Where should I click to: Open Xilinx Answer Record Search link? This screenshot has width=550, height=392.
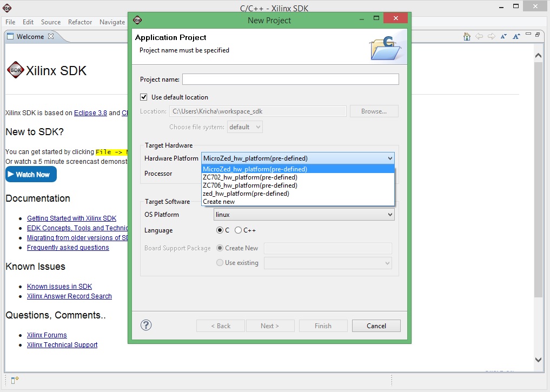69,296
